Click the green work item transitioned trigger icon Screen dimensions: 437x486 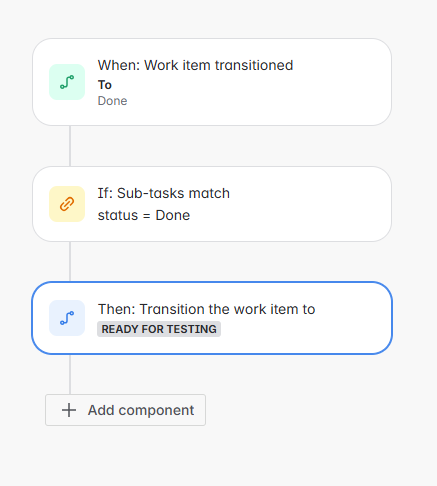67,82
